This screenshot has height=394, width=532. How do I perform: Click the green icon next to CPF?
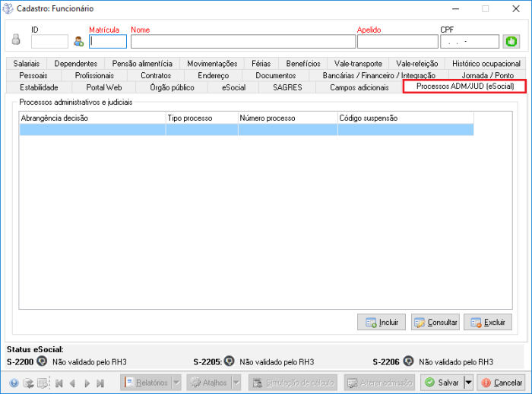click(511, 41)
